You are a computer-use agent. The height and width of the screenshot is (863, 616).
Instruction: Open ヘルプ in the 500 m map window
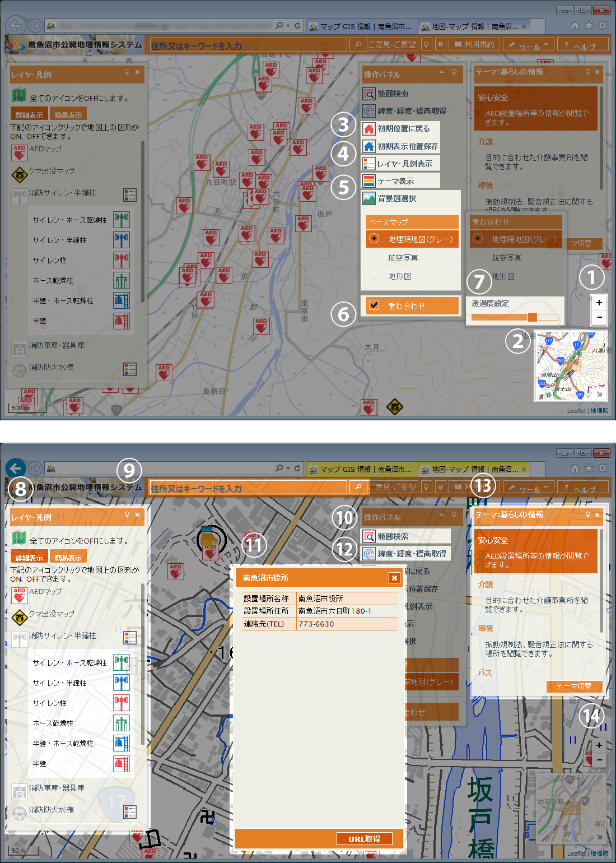pos(583,45)
